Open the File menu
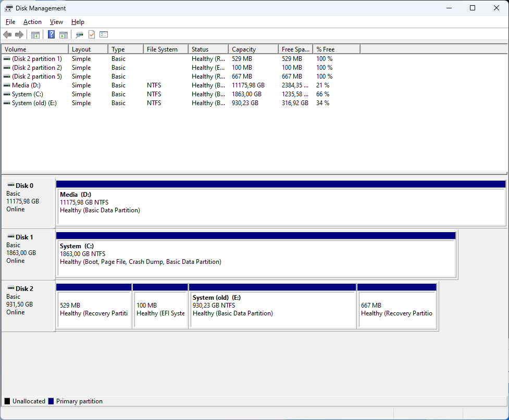This screenshot has width=509, height=420. (x=10, y=22)
